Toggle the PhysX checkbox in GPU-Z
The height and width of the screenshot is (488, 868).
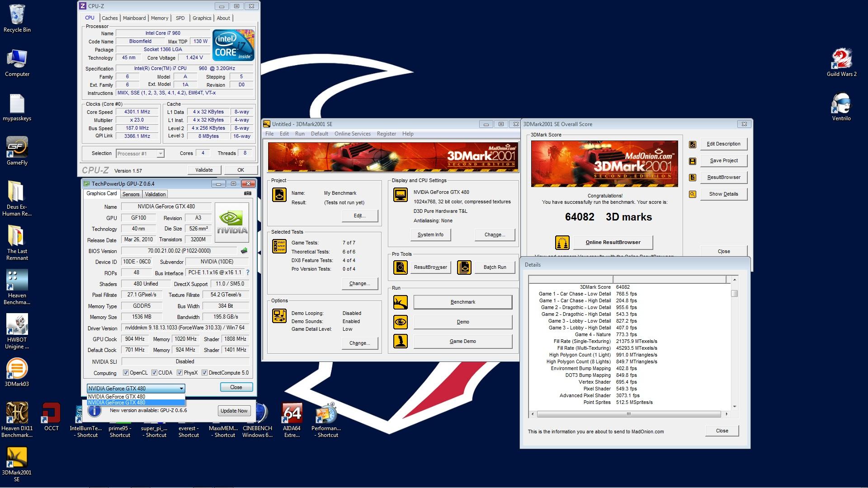(x=179, y=373)
